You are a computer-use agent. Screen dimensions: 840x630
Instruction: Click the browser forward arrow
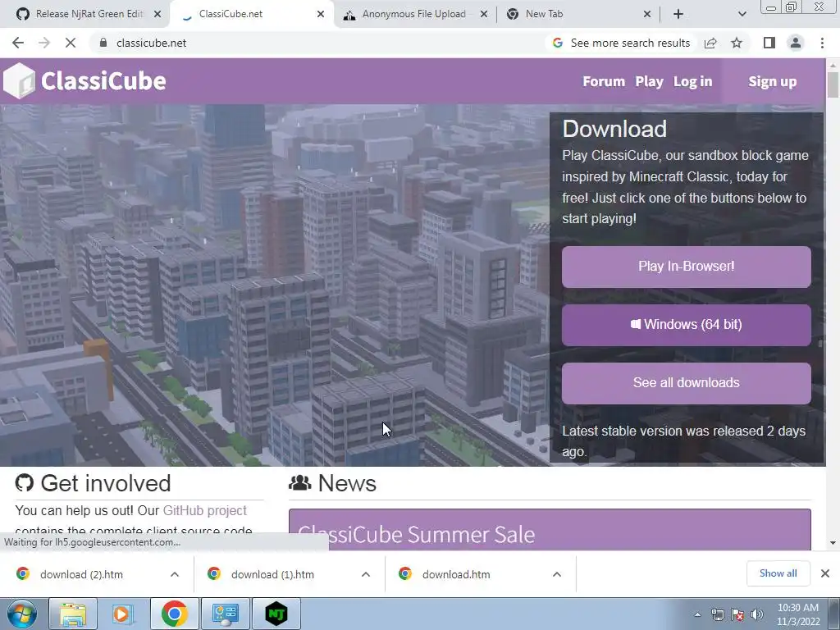tap(44, 43)
